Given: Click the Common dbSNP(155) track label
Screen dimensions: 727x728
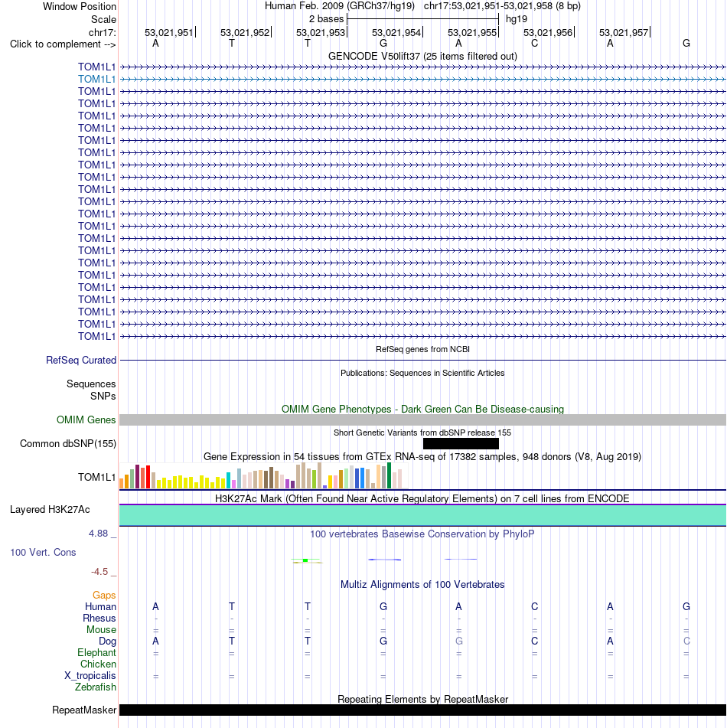Looking at the screenshot, I should click(x=68, y=443).
